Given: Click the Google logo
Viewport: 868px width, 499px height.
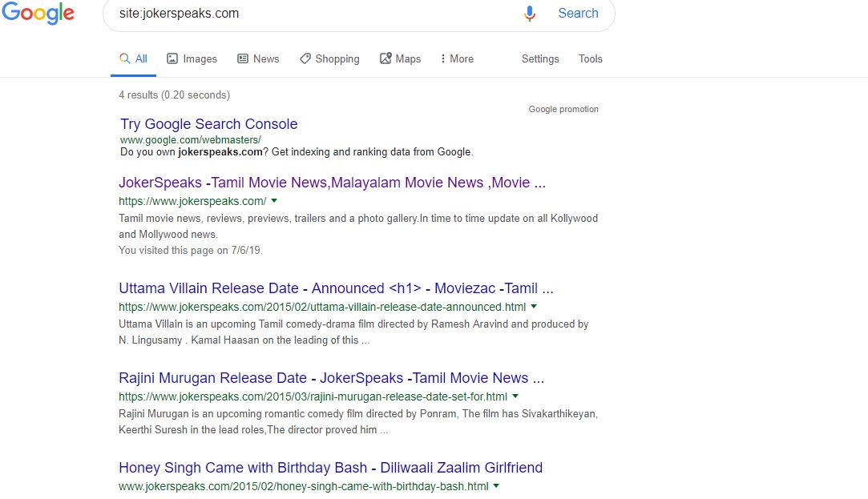Looking at the screenshot, I should pos(38,14).
